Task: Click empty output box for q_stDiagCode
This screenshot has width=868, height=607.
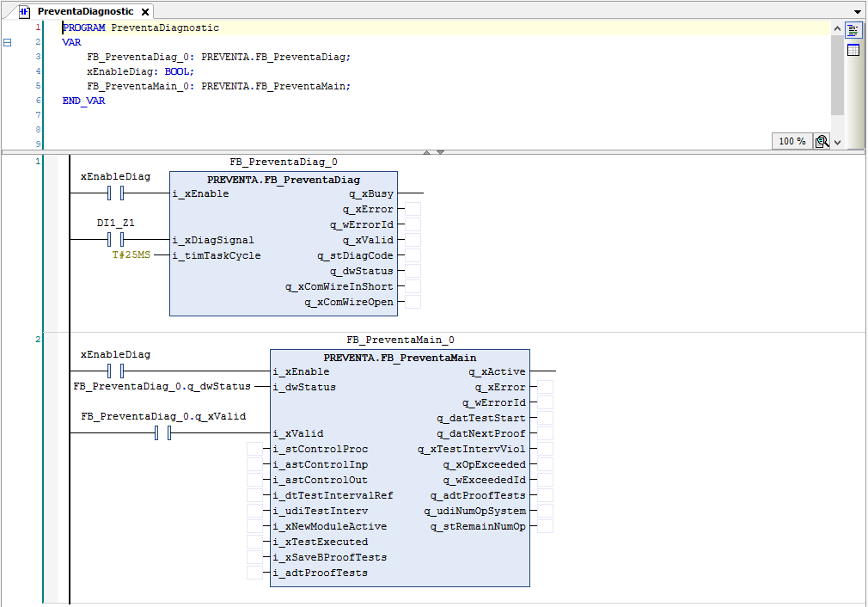Action: tap(413, 255)
